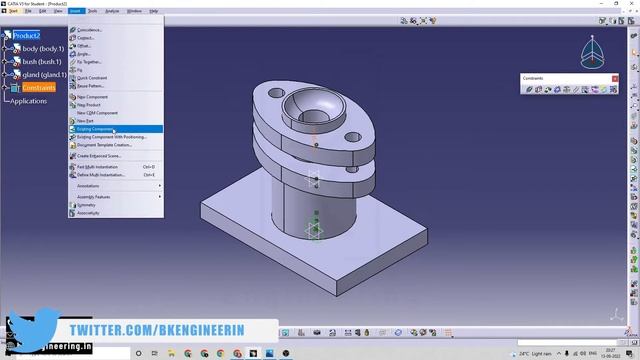Choose Create Enhanced Scene entry

pos(116,156)
